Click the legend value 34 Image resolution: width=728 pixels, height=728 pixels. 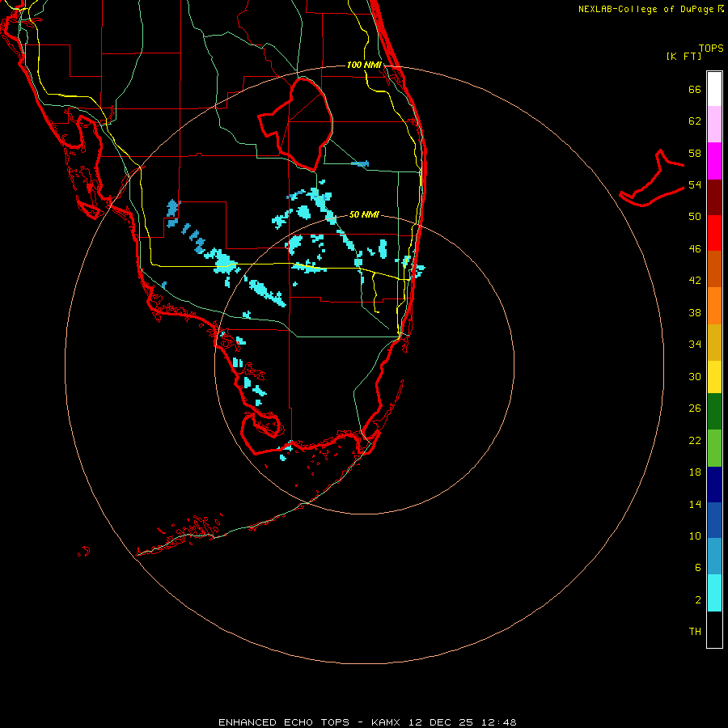(695, 345)
